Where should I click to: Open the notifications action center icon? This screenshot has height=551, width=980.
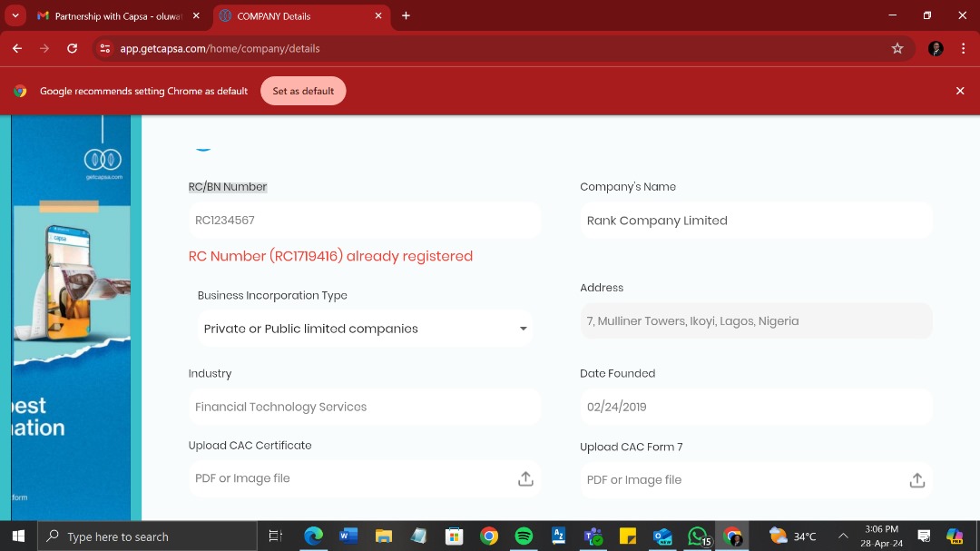pos(924,536)
